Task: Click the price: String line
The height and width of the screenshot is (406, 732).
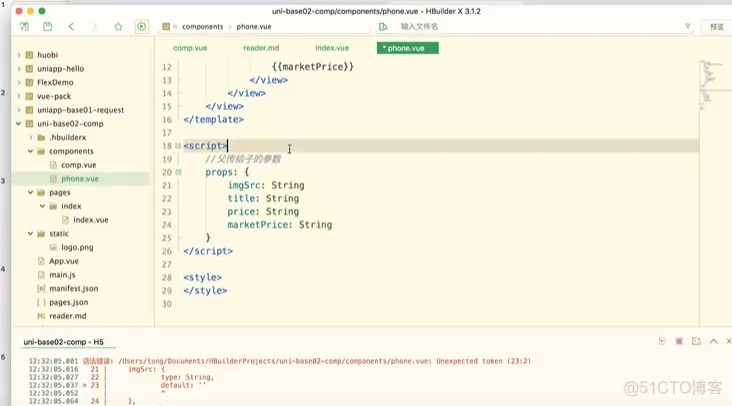Action: (263, 211)
